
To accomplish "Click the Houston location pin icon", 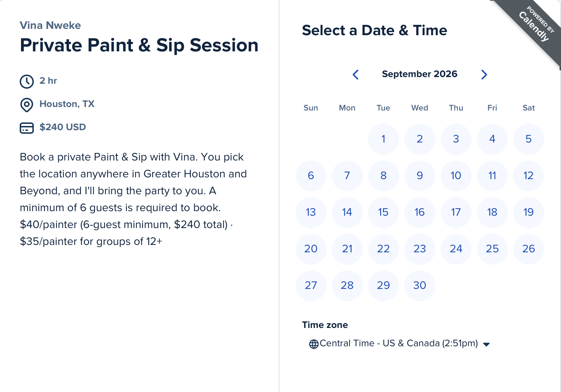I will click(x=27, y=105).
